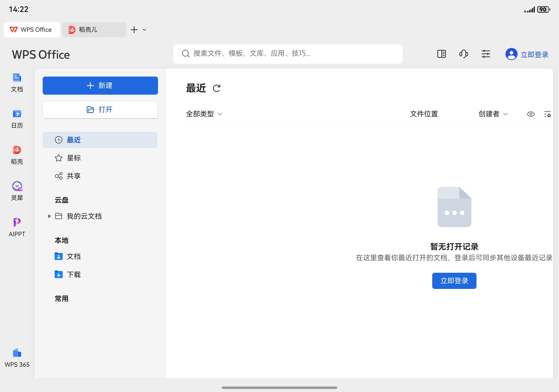Open WPS 365 from the rail
The height and width of the screenshot is (392, 559).
click(x=17, y=358)
